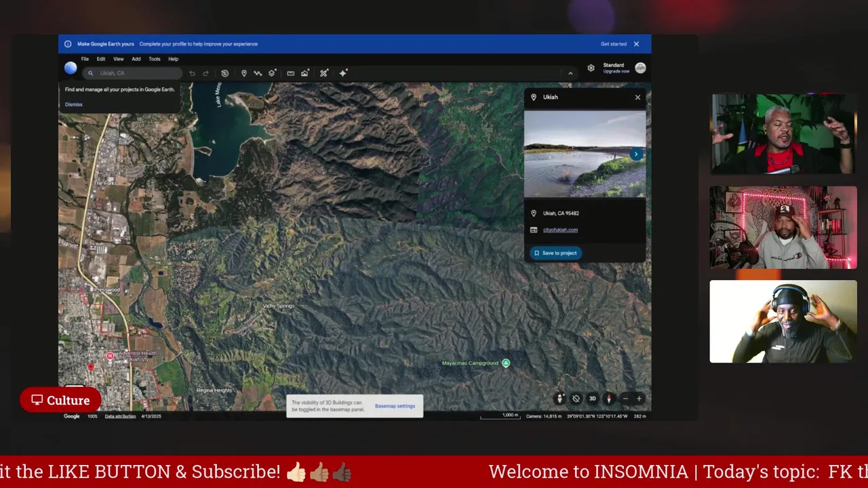The image size is (868, 488).
Task: Toggle 3D view mode
Action: (592, 399)
